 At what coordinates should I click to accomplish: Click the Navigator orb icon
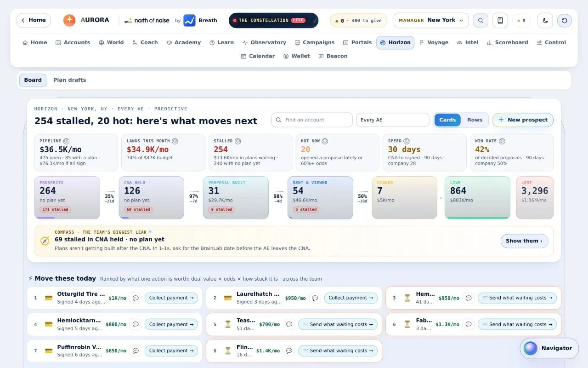point(531,348)
